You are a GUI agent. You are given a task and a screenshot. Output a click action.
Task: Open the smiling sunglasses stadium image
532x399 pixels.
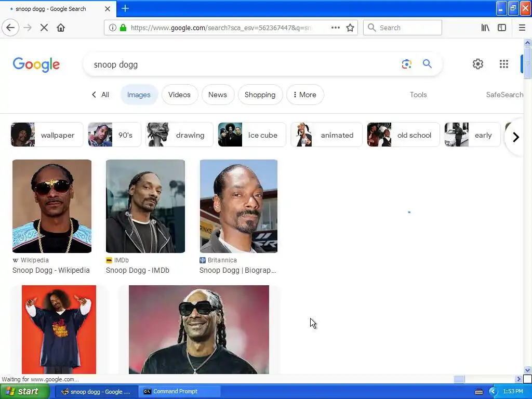pyautogui.click(x=199, y=329)
